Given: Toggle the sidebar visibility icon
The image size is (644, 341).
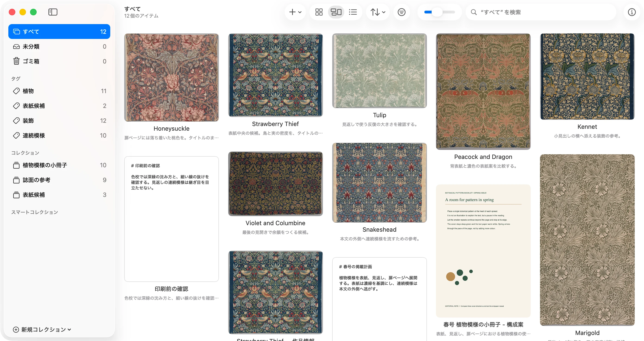Looking at the screenshot, I should coord(53,12).
